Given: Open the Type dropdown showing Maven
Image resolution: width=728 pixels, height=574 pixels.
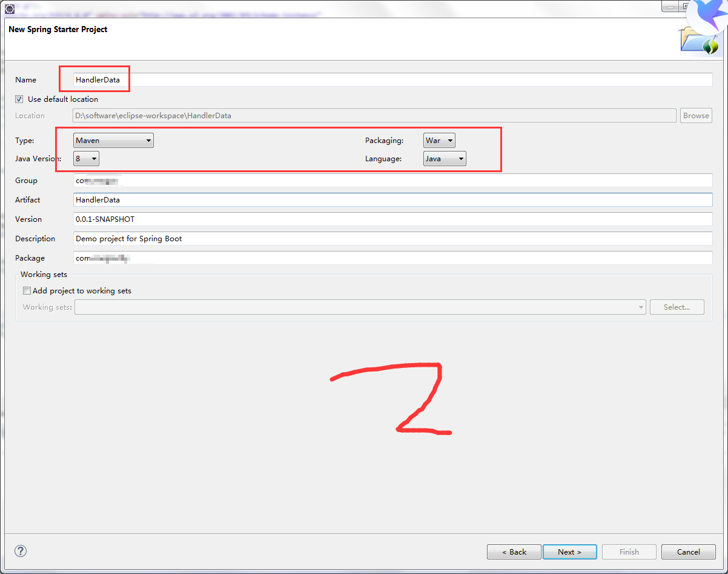Looking at the screenshot, I should pyautogui.click(x=113, y=141).
